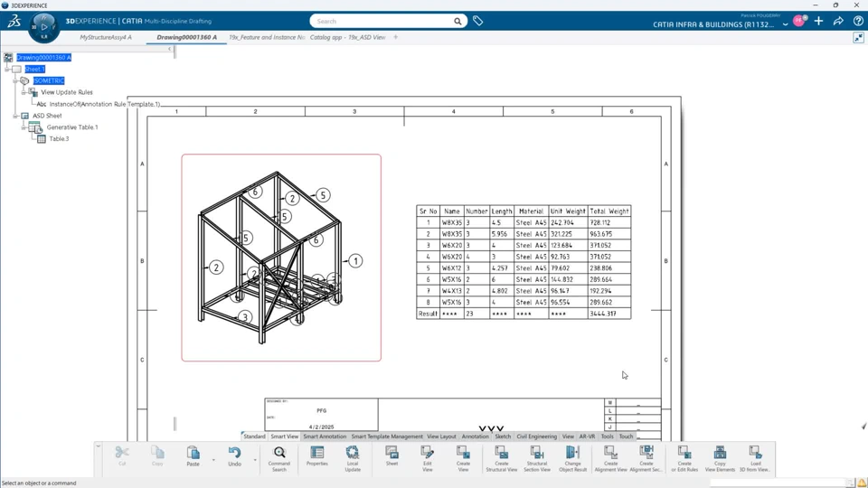868x488 pixels.
Task: Open the help question mark icon
Action: point(858,21)
